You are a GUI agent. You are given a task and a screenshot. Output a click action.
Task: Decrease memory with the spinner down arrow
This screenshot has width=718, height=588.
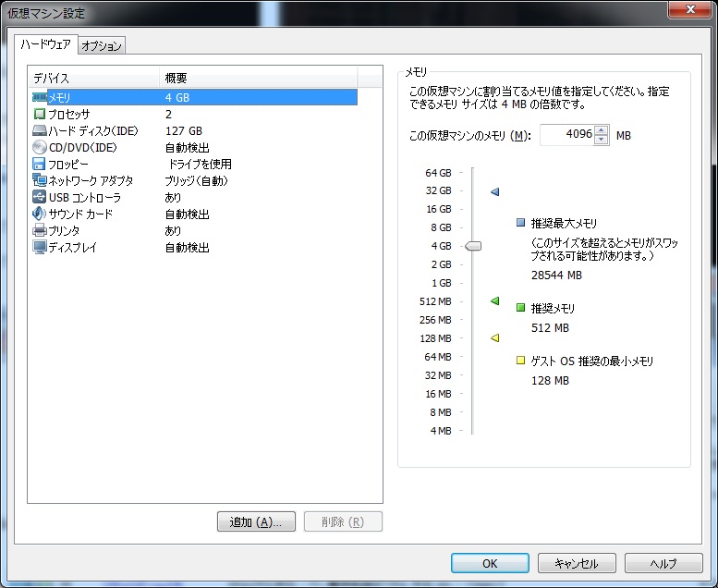(x=602, y=140)
